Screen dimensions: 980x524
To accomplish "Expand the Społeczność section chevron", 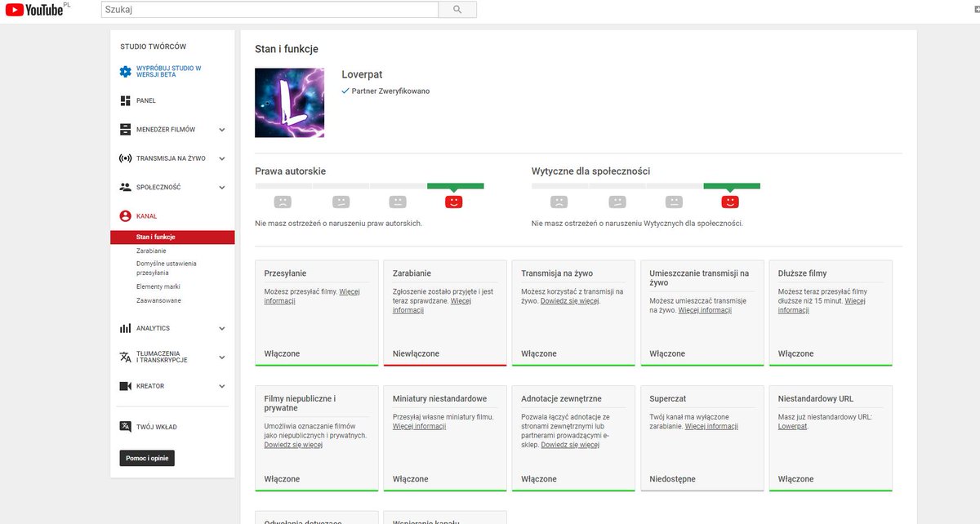I will click(x=222, y=187).
